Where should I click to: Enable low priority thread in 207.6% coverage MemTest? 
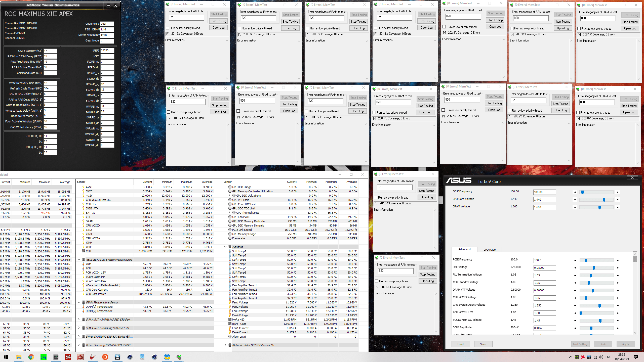click(x=377, y=281)
